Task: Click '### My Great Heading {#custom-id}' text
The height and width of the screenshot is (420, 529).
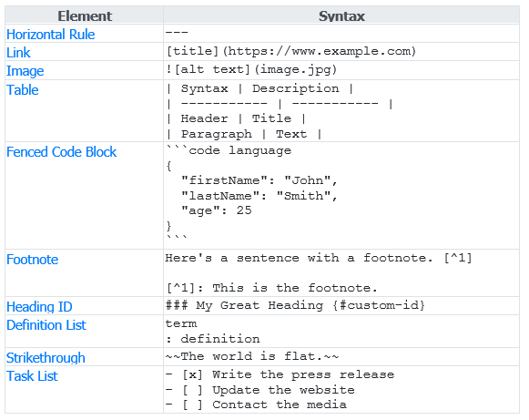Action: 295,305
